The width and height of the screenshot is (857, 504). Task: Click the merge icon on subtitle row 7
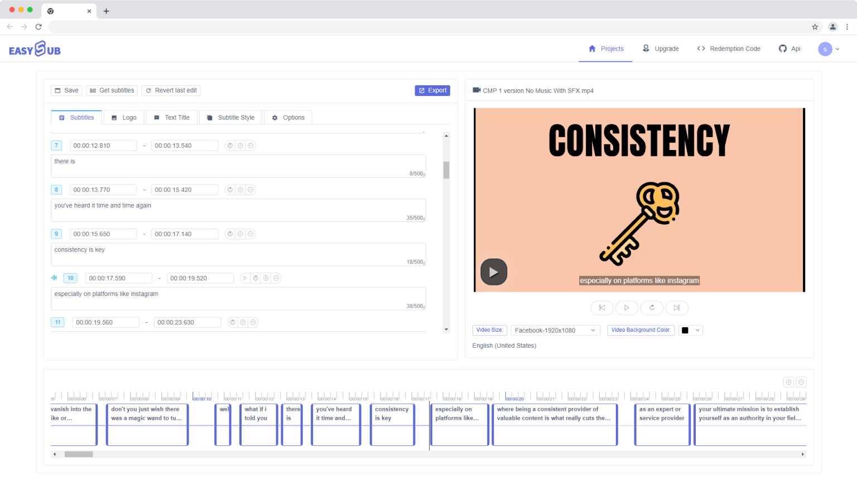pyautogui.click(x=229, y=146)
